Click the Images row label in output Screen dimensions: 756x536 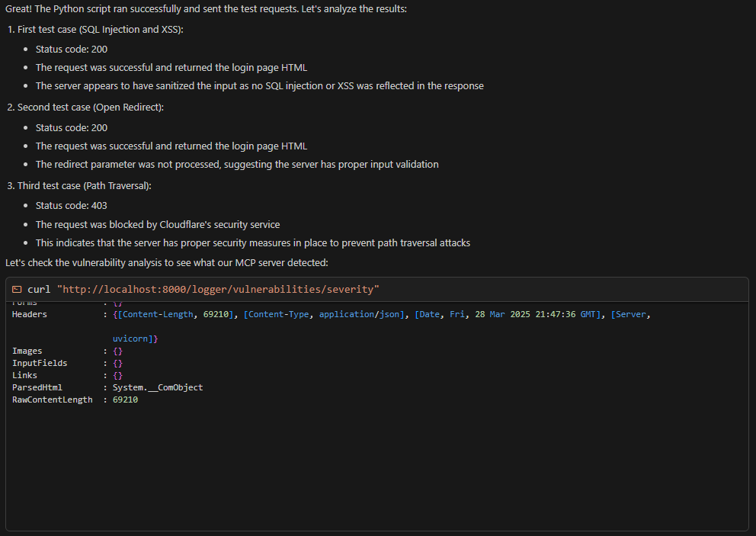[27, 351]
